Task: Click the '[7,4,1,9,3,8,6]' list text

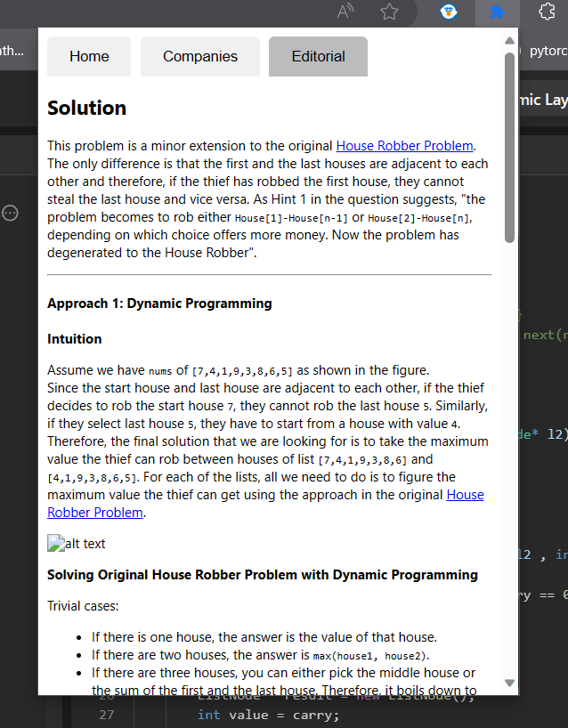Action: [362, 461]
